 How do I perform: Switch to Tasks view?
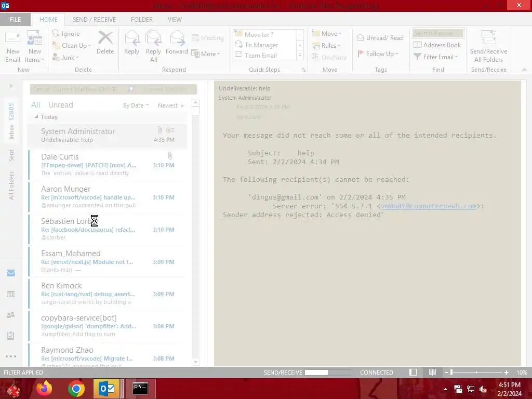(11, 336)
